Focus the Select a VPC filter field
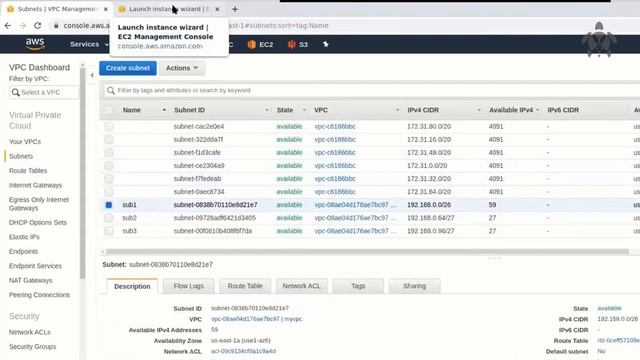 pos(43,92)
